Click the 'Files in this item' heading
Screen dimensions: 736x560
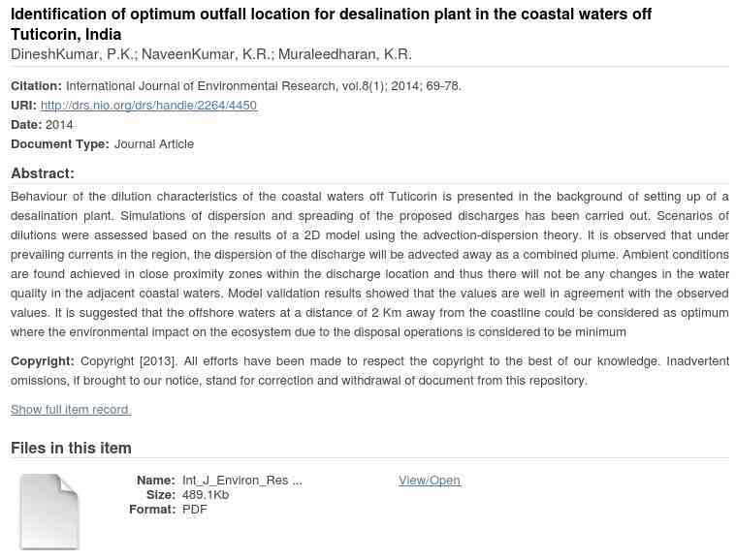71,448
